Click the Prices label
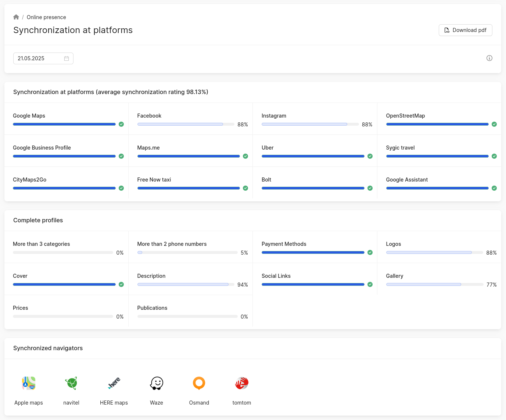 (21, 308)
